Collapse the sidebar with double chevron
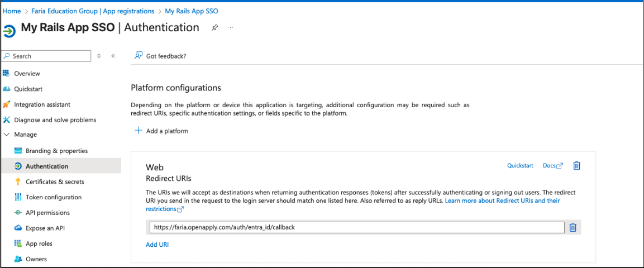Screen dimensions: 644x268 tap(113, 56)
